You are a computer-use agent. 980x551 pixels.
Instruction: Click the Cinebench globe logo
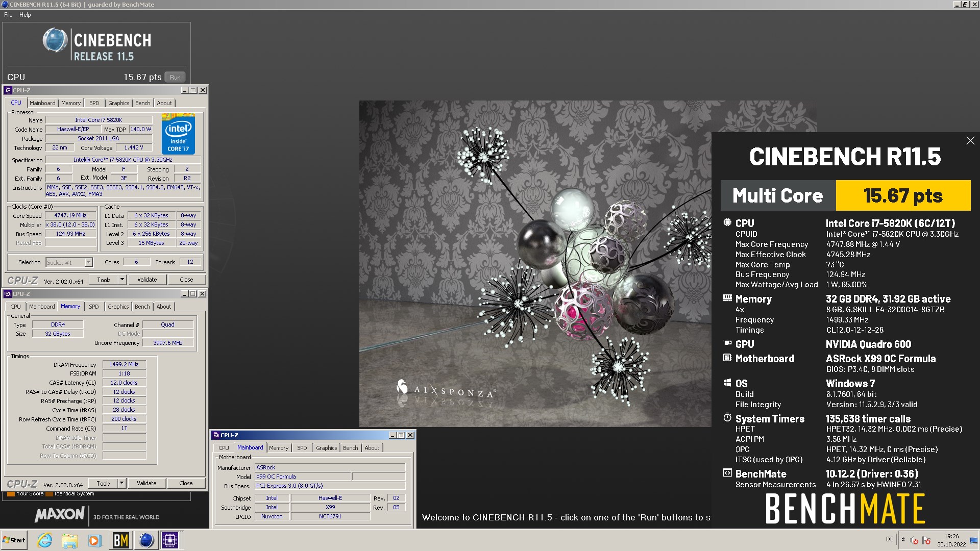click(55, 40)
